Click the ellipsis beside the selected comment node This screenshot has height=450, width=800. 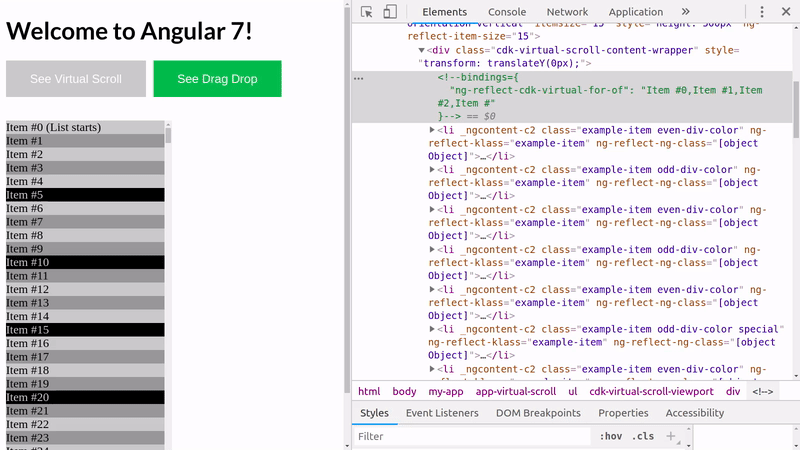click(359, 77)
